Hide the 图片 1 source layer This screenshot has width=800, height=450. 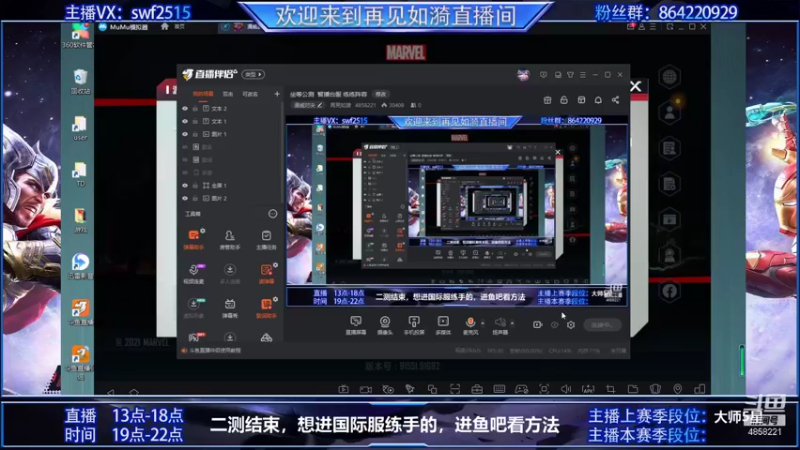coord(185,134)
